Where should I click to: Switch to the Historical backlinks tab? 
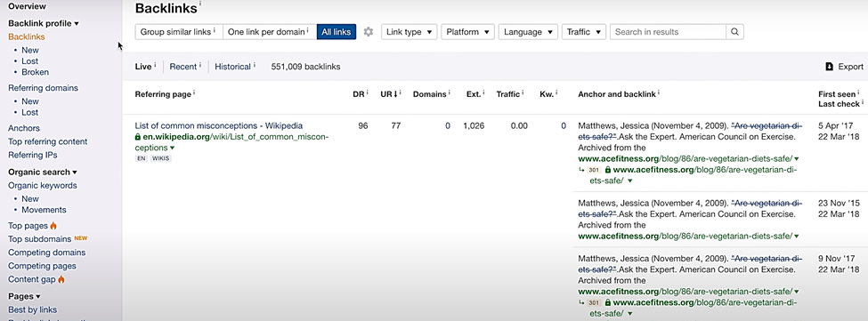tap(233, 67)
